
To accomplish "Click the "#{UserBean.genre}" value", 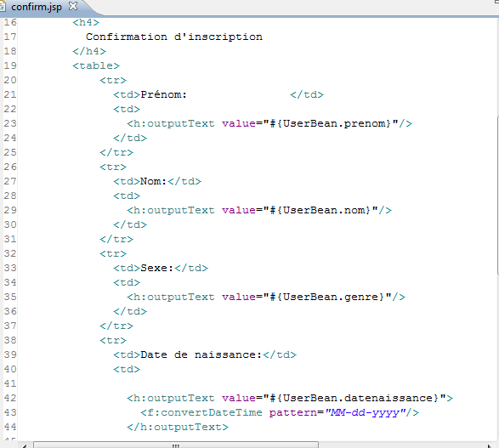I will pyautogui.click(x=327, y=298).
